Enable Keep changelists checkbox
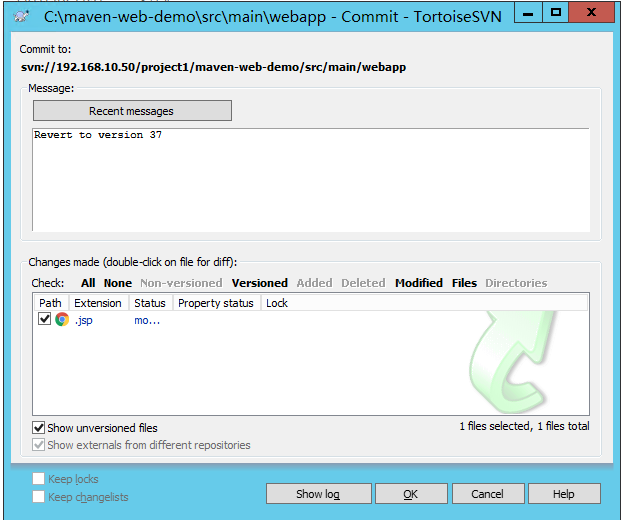621x520 pixels. (38, 496)
